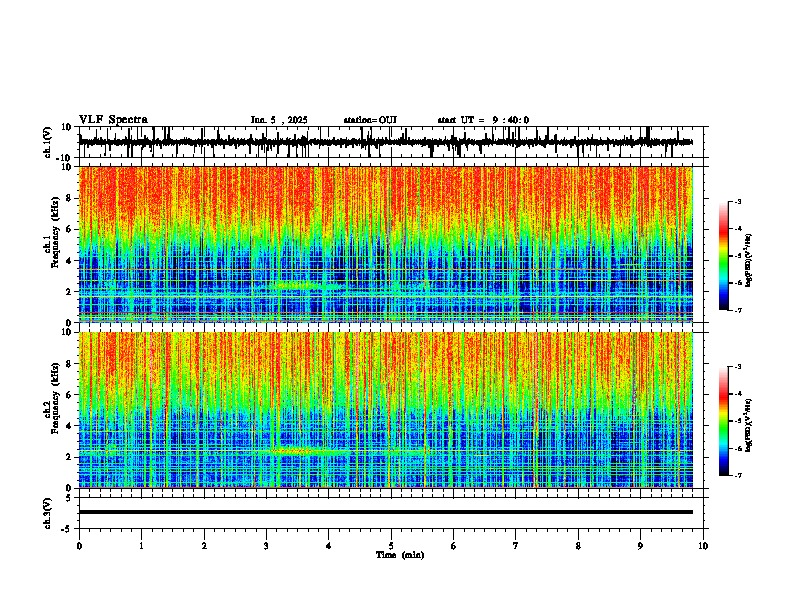Screen dimensions: 792x612
Task: Click the ch.3 flat black trace
Action: 386,512
